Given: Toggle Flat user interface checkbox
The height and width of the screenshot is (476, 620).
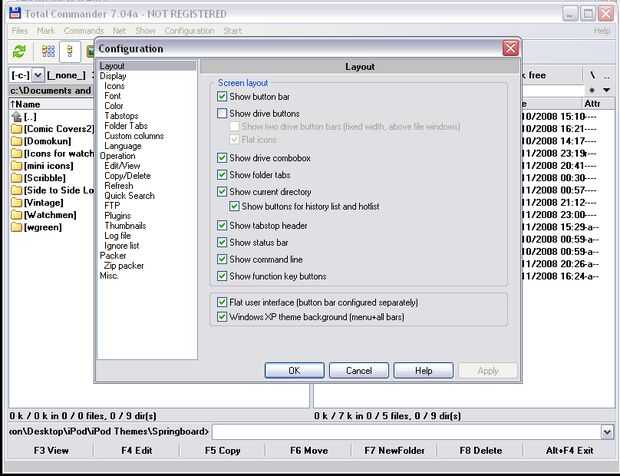Looking at the screenshot, I should pyautogui.click(x=222, y=302).
